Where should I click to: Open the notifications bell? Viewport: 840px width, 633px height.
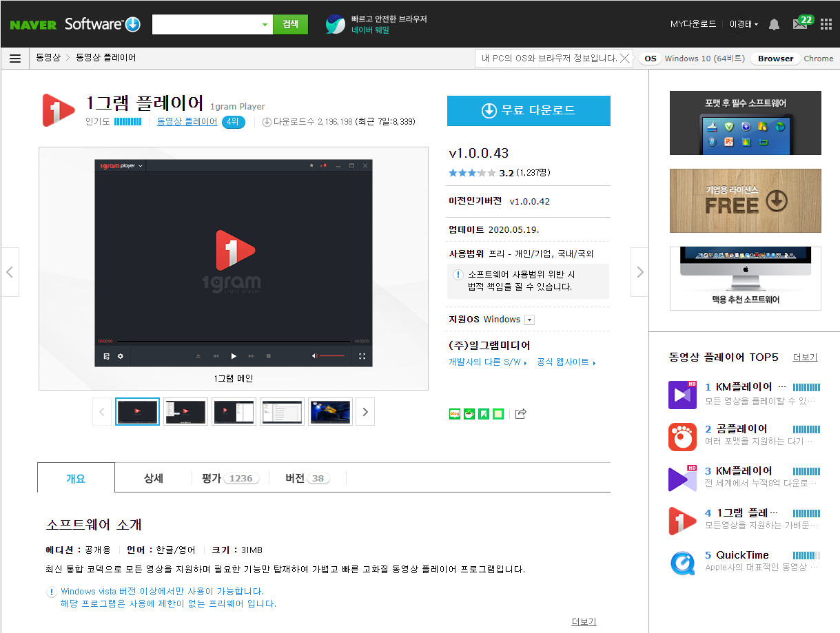tap(775, 25)
